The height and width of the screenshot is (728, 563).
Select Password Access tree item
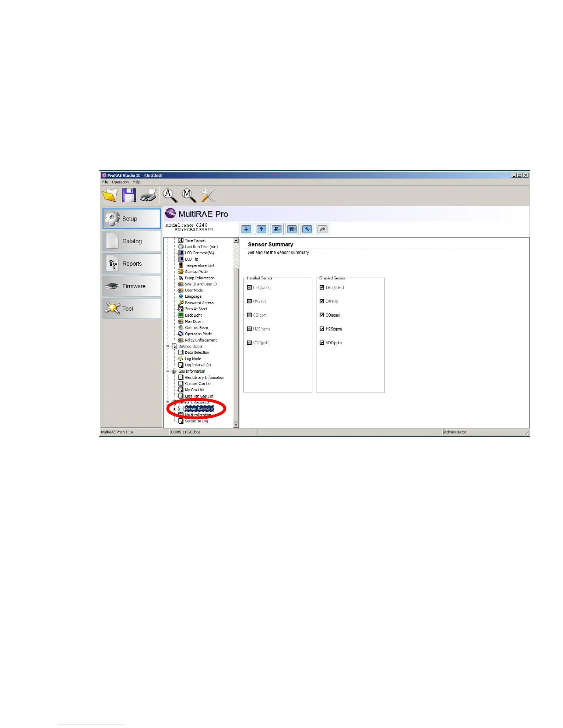click(x=199, y=303)
